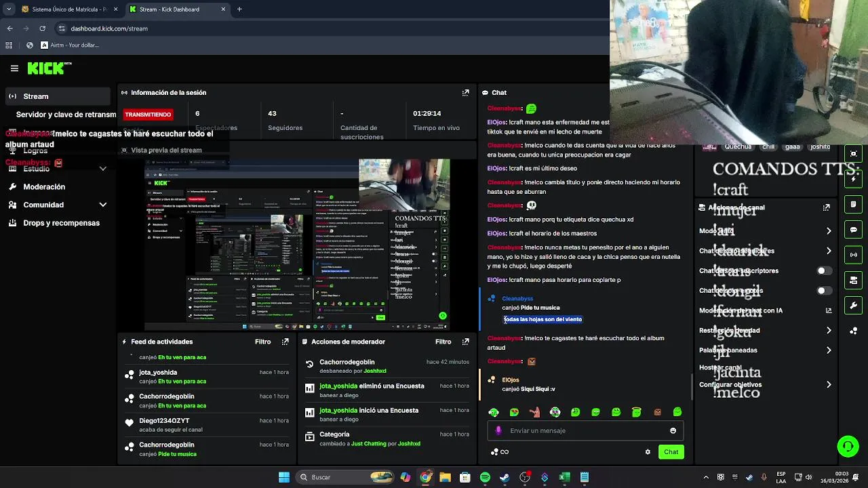The image size is (868, 488).
Task: Open the Airtm bookmark
Action: click(69, 45)
